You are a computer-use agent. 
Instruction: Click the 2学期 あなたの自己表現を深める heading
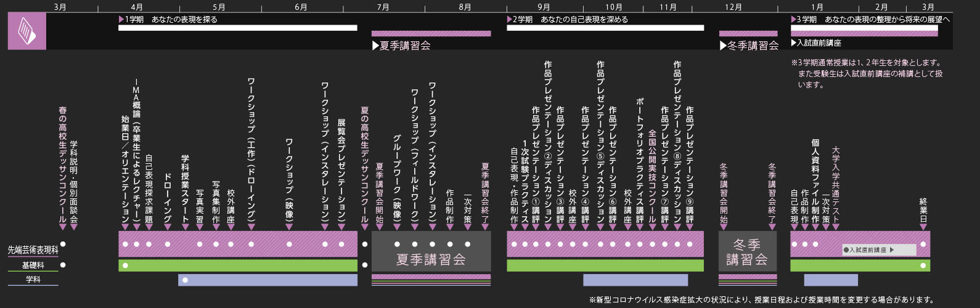point(568,20)
